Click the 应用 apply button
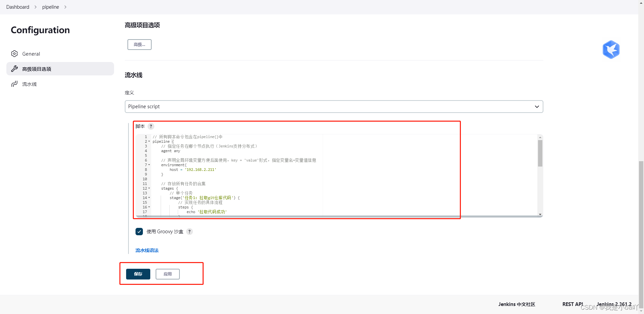Viewport: 644px width, 314px height. 168,274
